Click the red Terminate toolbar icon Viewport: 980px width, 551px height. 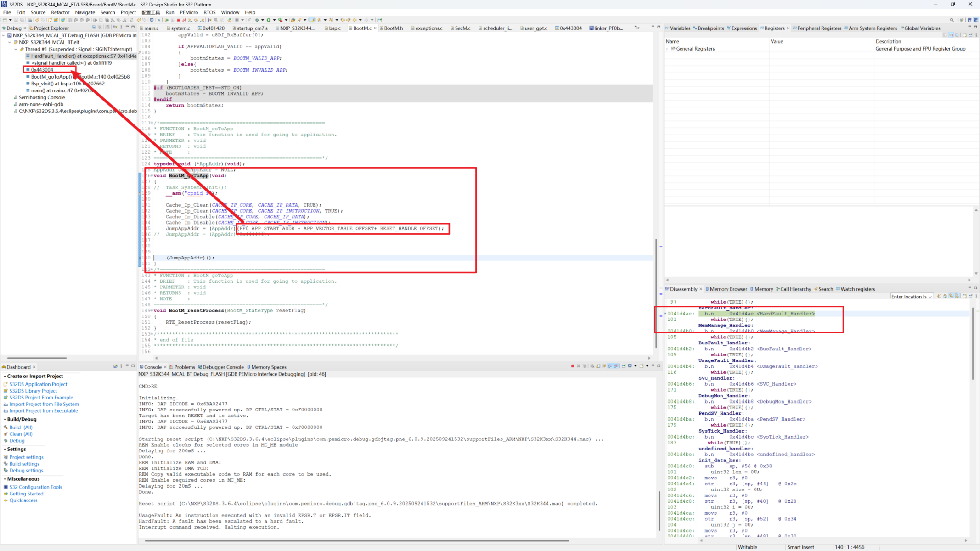[179, 20]
